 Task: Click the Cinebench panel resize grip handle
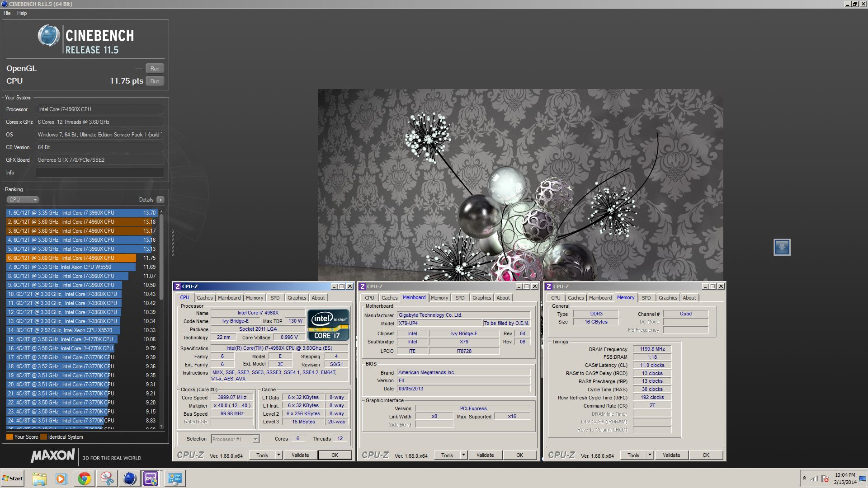click(x=172, y=243)
